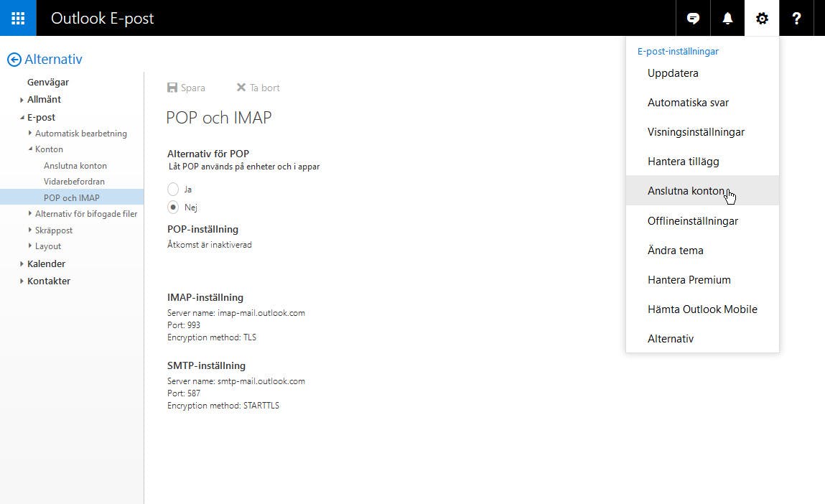Open Offlineinställningar menu entry
The height and width of the screenshot is (504, 825).
[x=702, y=221]
